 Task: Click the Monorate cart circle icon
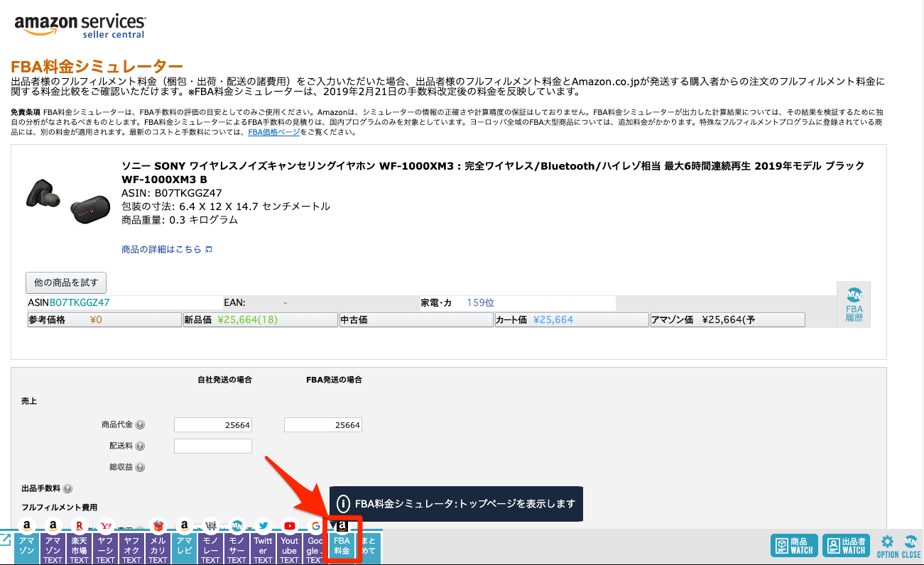click(x=211, y=526)
